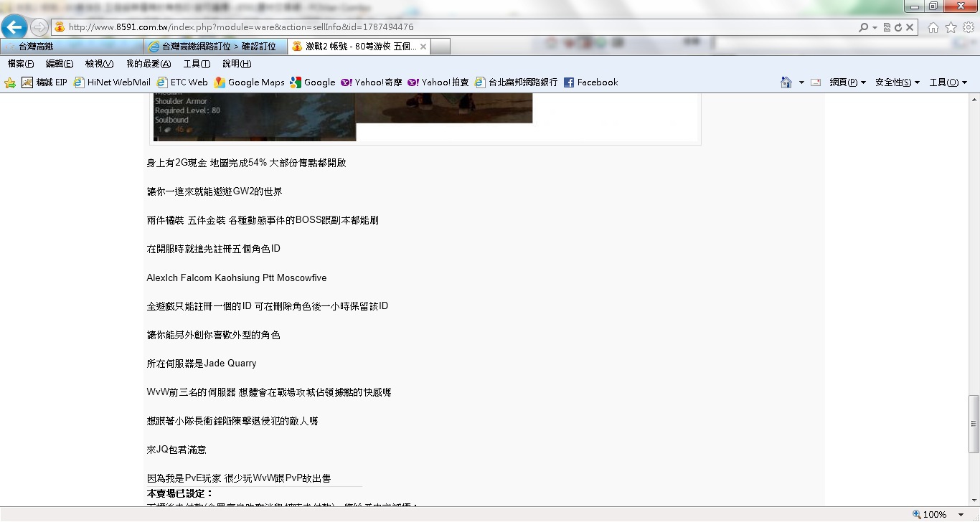Image resolution: width=980 pixels, height=522 pixels.
Task: Click the line starting 兩件橘裝 五件金裝
Action: click(x=263, y=220)
